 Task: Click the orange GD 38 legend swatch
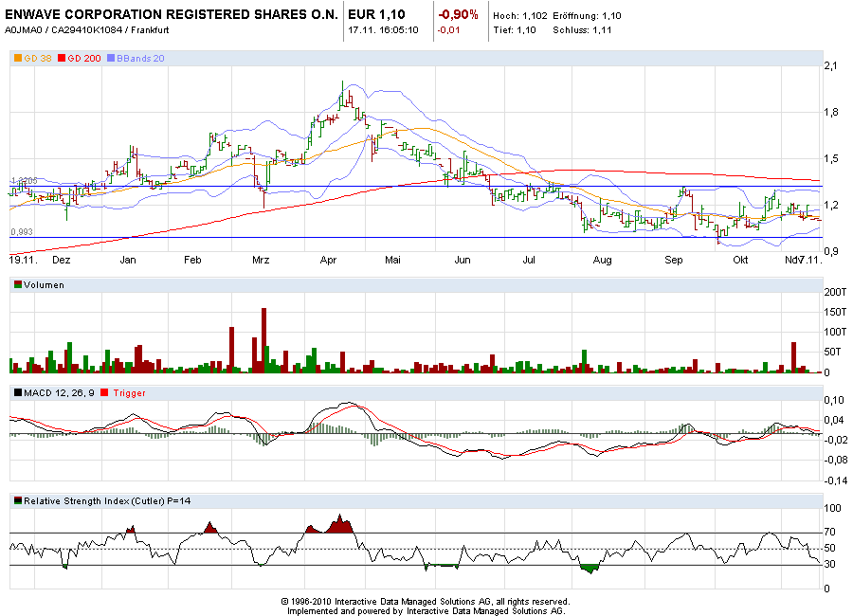[18, 58]
